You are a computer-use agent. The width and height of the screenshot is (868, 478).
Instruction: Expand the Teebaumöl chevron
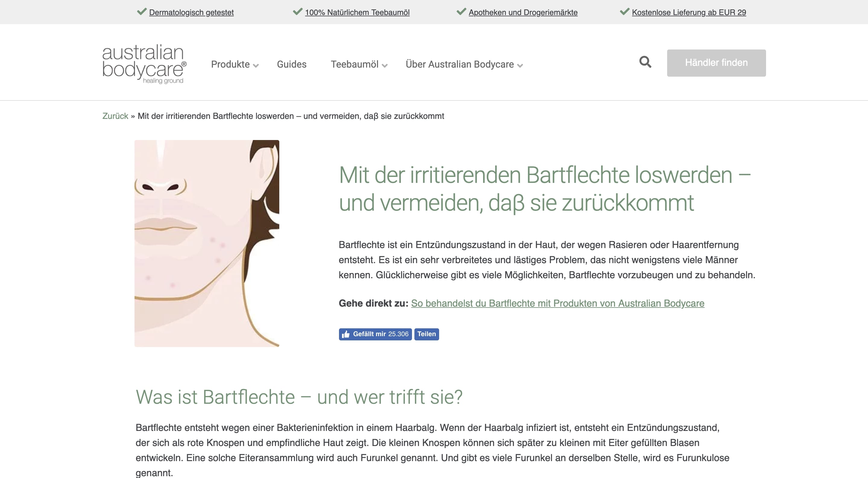click(x=385, y=66)
